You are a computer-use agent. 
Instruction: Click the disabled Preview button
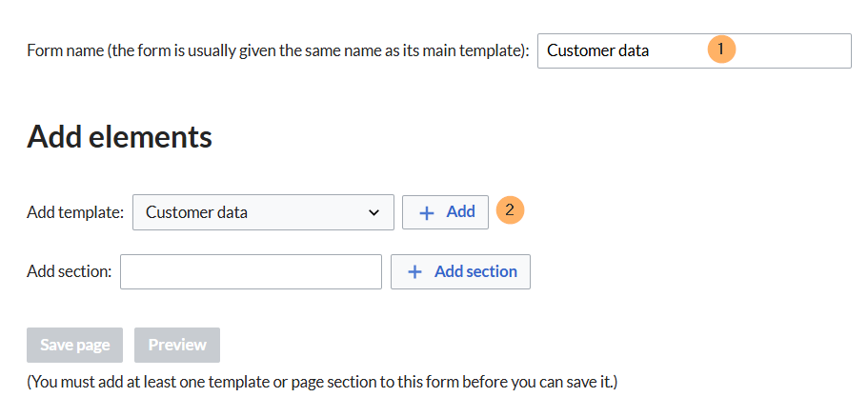(x=177, y=345)
